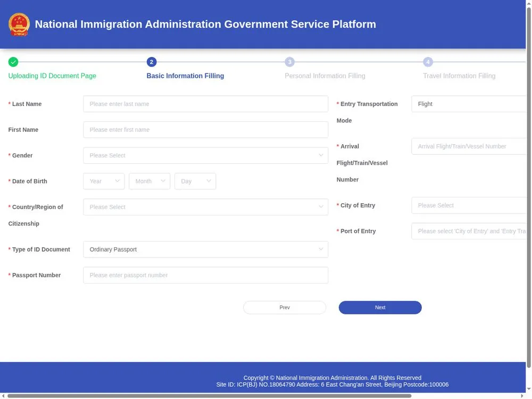The image size is (532, 399).
Task: Focus the First Name input field
Action: [205, 130]
